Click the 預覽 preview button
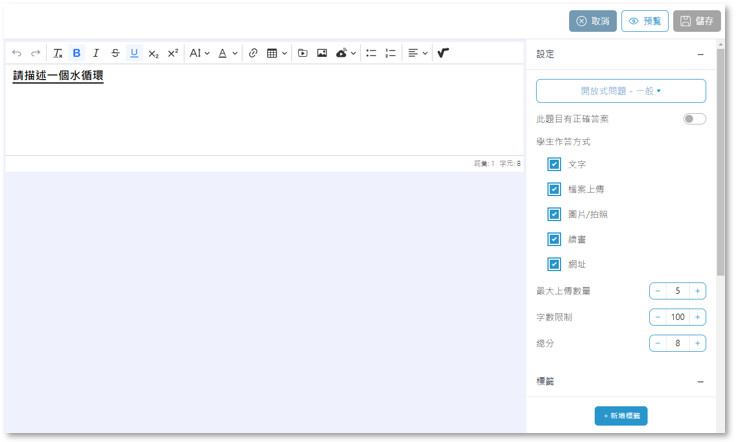736x442 pixels. (x=645, y=21)
